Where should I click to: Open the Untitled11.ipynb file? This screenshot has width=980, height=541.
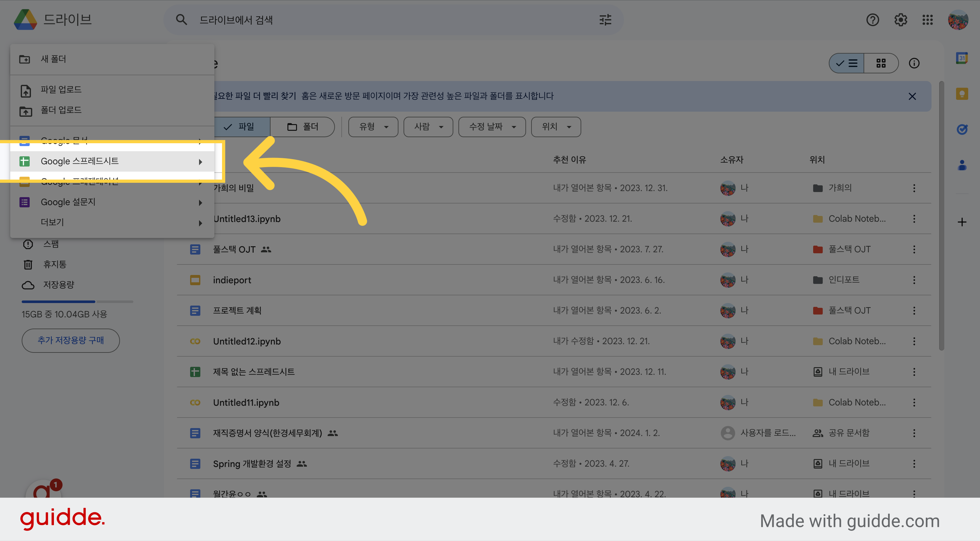(246, 403)
